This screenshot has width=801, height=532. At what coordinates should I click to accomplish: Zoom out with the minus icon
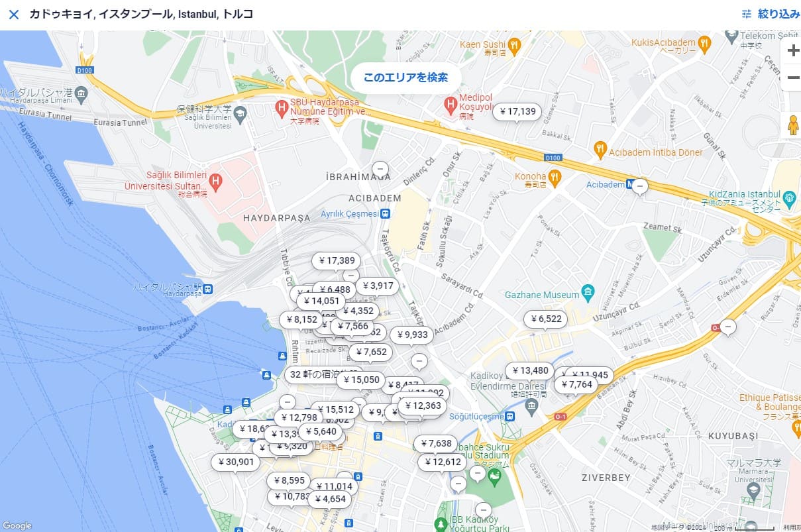point(792,78)
